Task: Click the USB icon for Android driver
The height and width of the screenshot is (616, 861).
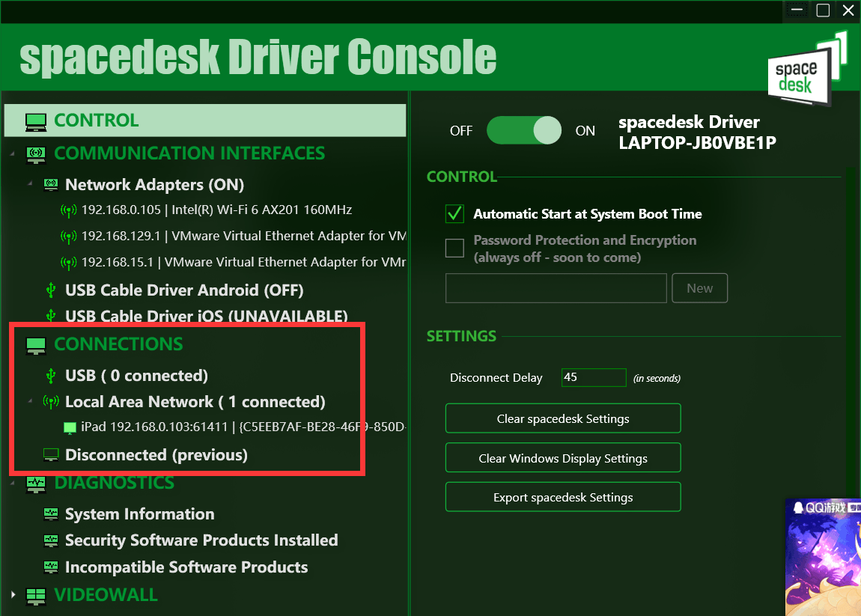Action: 51,290
